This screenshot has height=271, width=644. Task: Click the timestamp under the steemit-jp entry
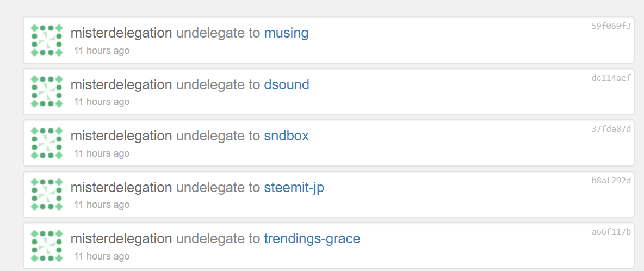tap(102, 205)
